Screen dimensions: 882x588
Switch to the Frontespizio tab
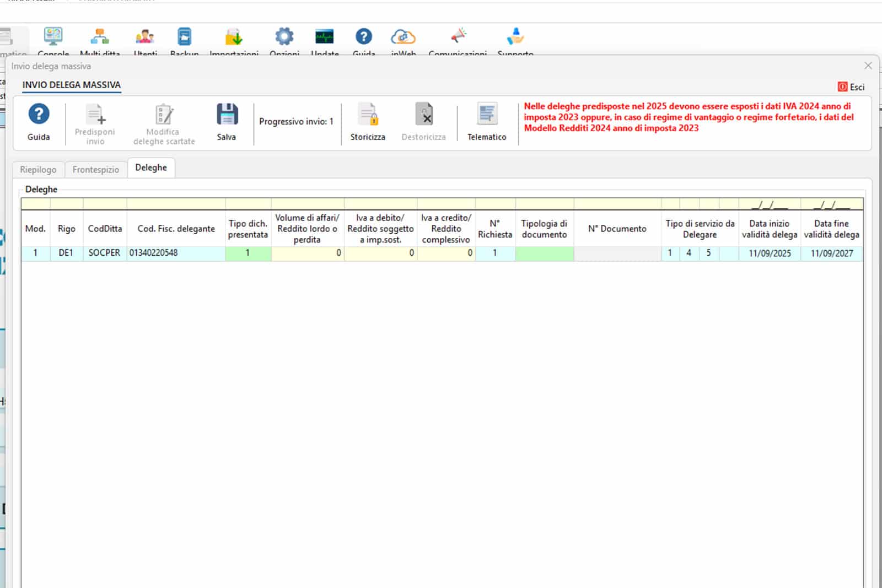96,169
